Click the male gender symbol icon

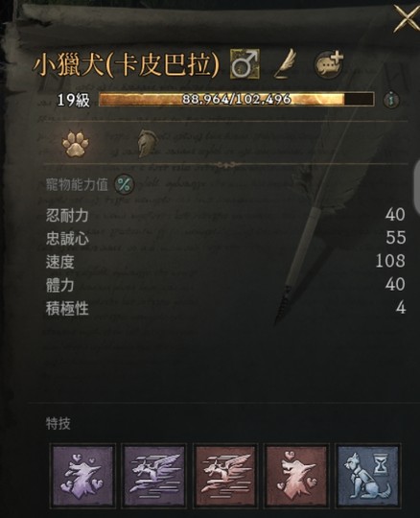click(x=245, y=64)
